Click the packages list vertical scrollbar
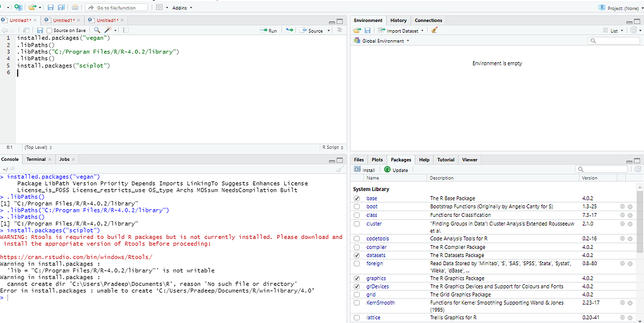Screen dimensions: 644x323 pos(640,222)
